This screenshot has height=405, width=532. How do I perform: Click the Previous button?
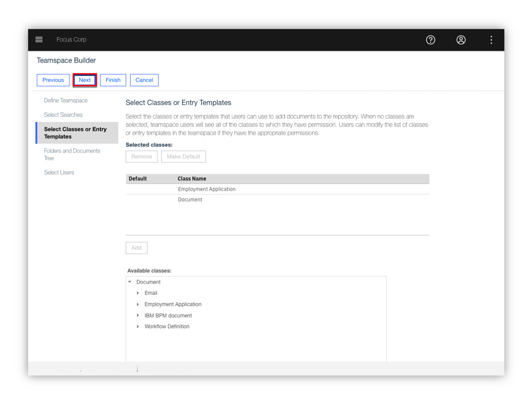53,80
